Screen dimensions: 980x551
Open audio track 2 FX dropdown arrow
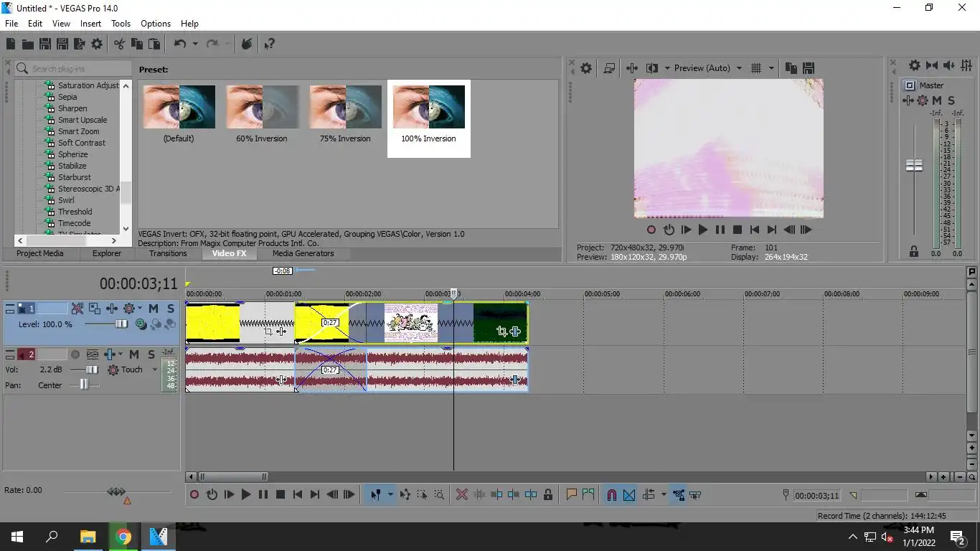(x=120, y=354)
